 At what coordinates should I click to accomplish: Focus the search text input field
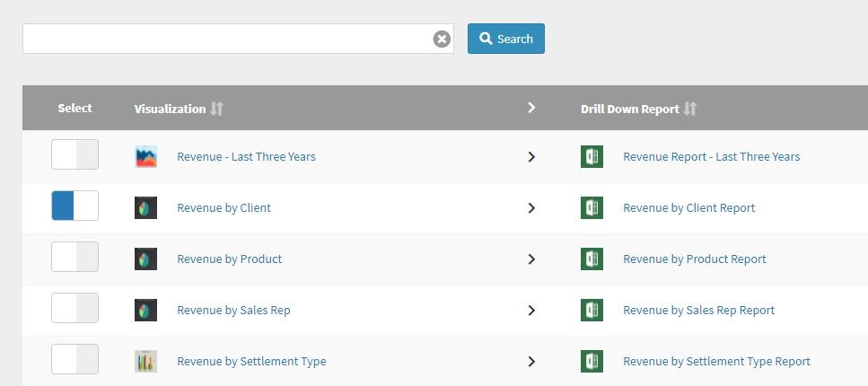pos(226,39)
